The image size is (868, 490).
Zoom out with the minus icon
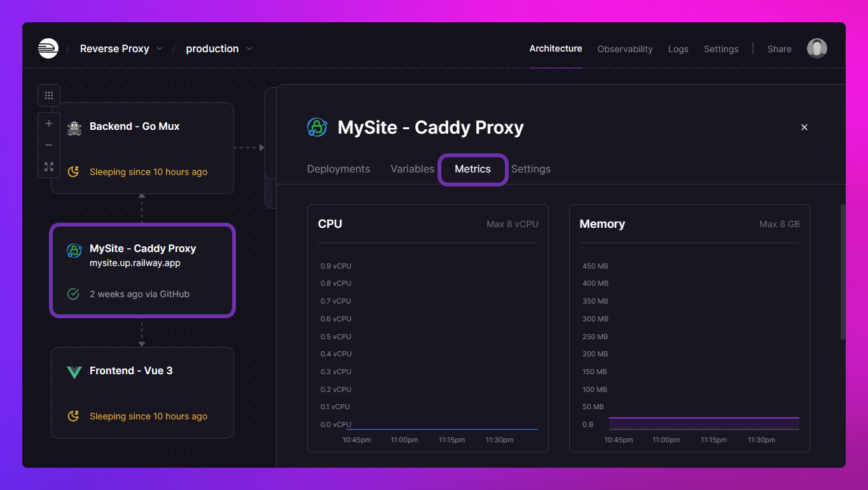(49, 145)
